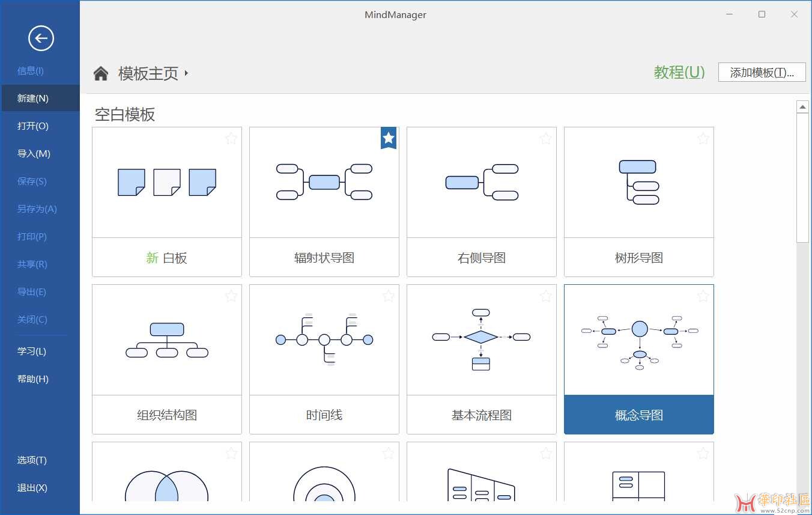Viewport: 812px width, 515px height.
Task: Click 退出(X) in the sidebar
Action: tap(32, 488)
